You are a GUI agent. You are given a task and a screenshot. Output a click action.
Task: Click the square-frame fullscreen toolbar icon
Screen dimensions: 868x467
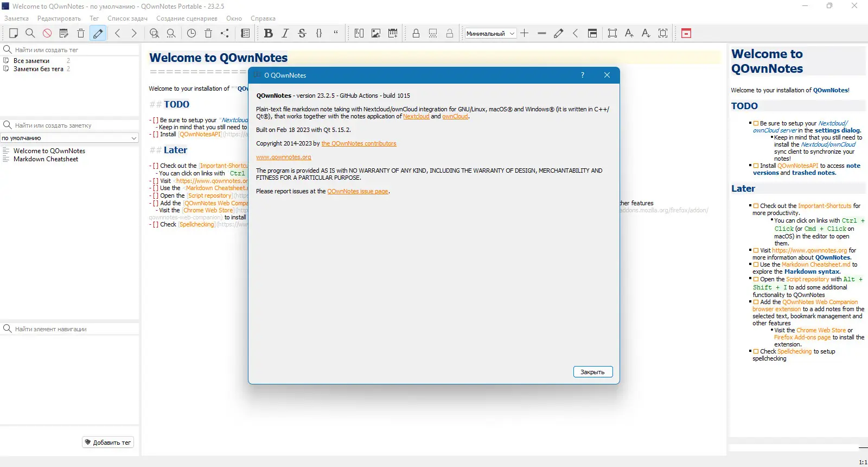(612, 33)
